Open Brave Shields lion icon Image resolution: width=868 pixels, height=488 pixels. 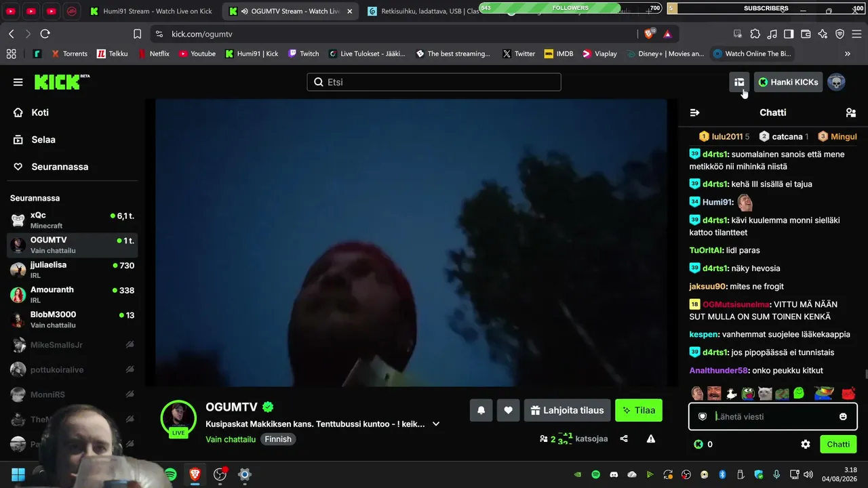pyautogui.click(x=650, y=34)
